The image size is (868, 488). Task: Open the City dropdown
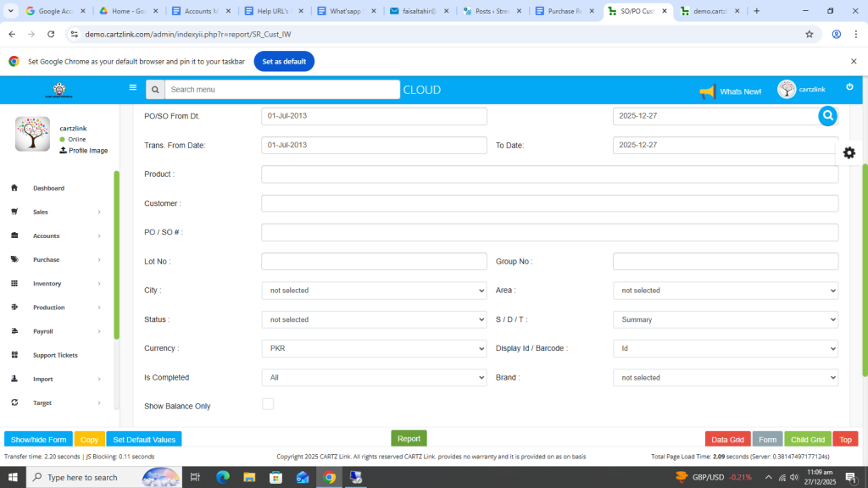click(x=374, y=291)
